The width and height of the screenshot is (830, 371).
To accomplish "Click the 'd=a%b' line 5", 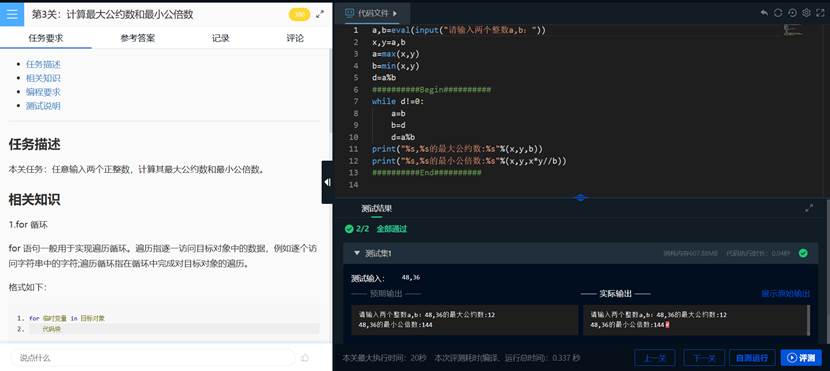I will 384,78.
